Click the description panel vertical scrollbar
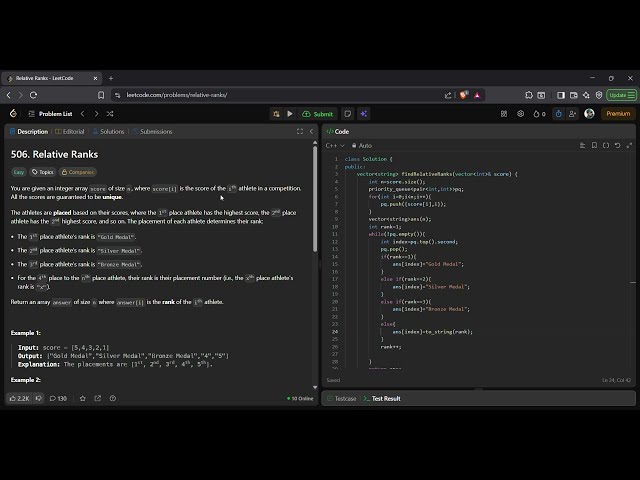 coord(315,199)
